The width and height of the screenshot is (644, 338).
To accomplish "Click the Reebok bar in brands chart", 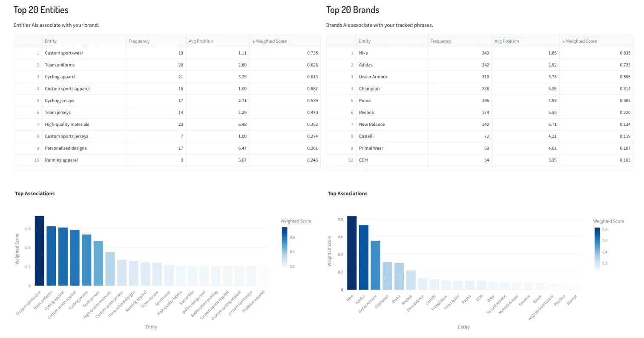I will 411,280.
